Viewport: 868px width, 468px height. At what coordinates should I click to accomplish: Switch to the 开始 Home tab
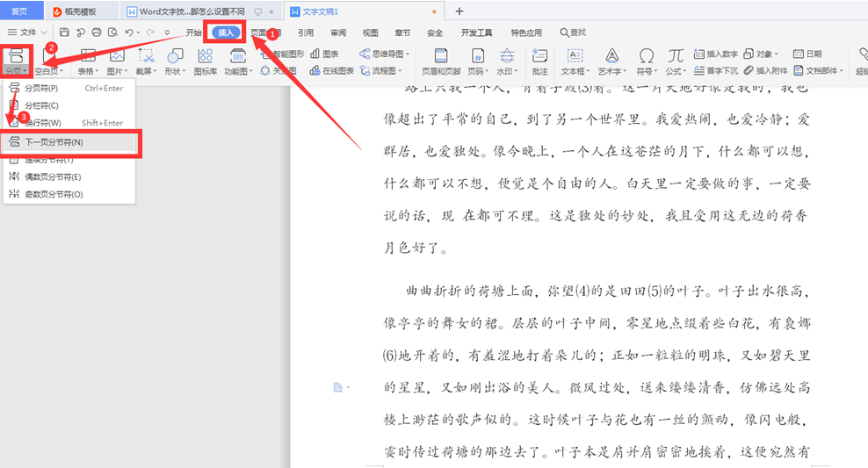pos(193,32)
